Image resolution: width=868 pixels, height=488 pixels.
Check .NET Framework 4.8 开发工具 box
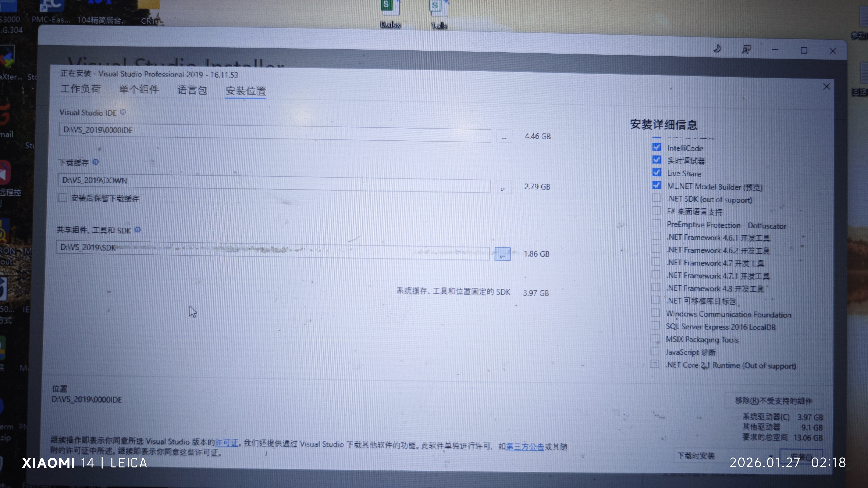(655, 287)
